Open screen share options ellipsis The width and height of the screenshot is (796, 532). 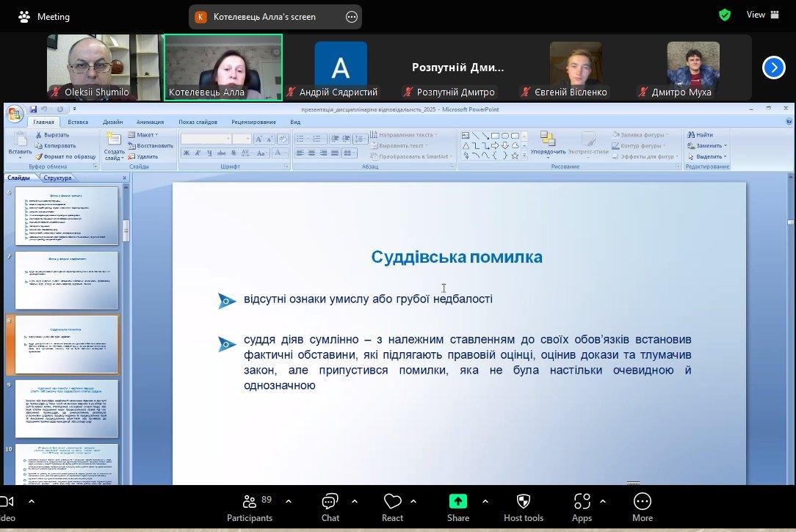(351, 17)
